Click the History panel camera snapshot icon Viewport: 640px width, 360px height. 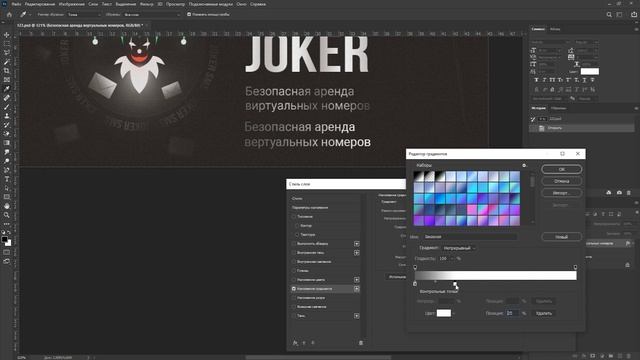(619, 193)
